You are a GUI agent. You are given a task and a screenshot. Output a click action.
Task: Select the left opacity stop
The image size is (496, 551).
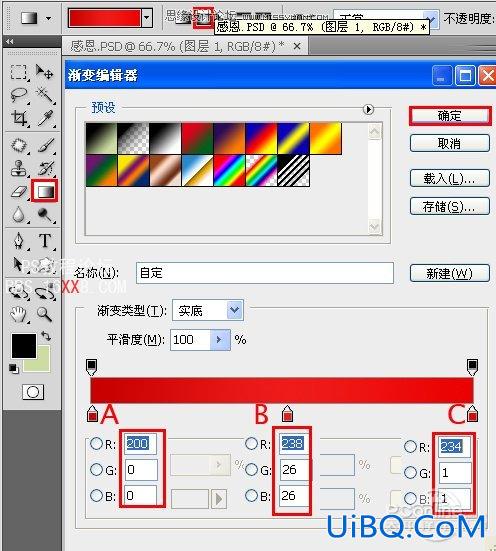[x=91, y=367]
